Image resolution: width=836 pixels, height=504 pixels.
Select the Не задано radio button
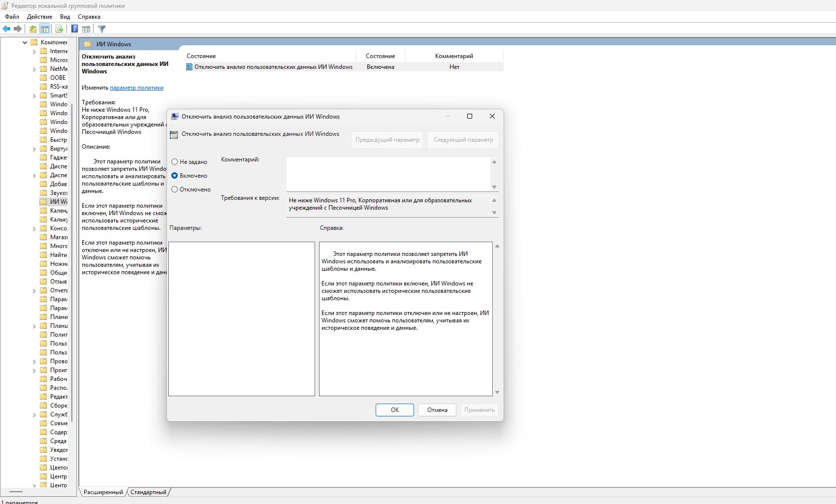[x=174, y=162]
